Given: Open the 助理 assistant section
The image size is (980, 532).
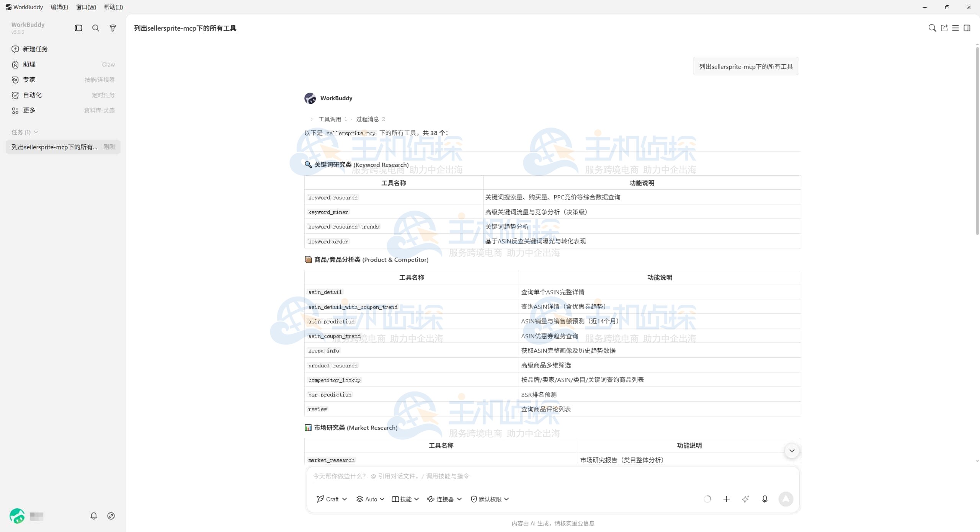Looking at the screenshot, I should tap(63, 64).
